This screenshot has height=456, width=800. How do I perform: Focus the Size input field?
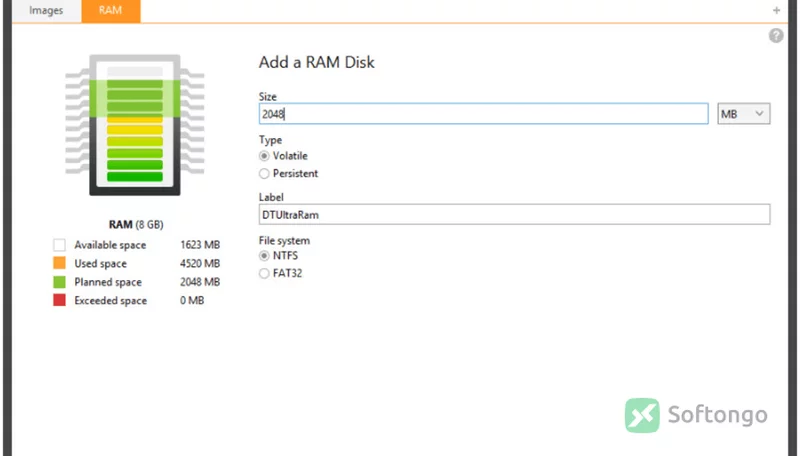click(x=483, y=114)
